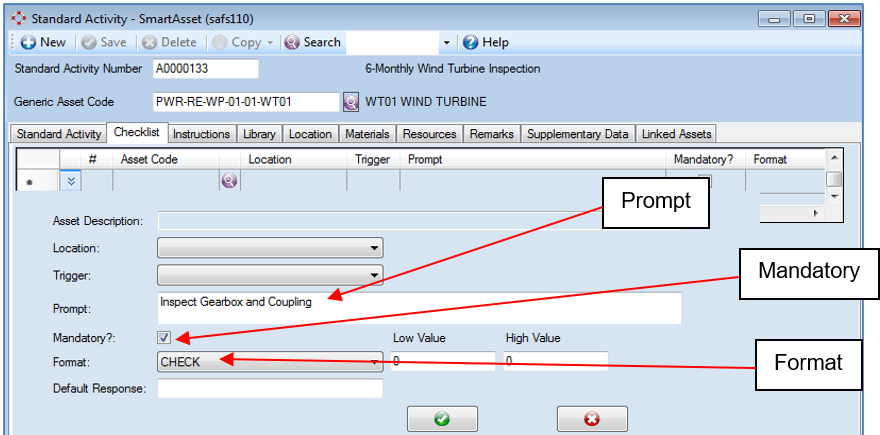
Task: Click the Save toolbar button
Action: pyautogui.click(x=104, y=42)
